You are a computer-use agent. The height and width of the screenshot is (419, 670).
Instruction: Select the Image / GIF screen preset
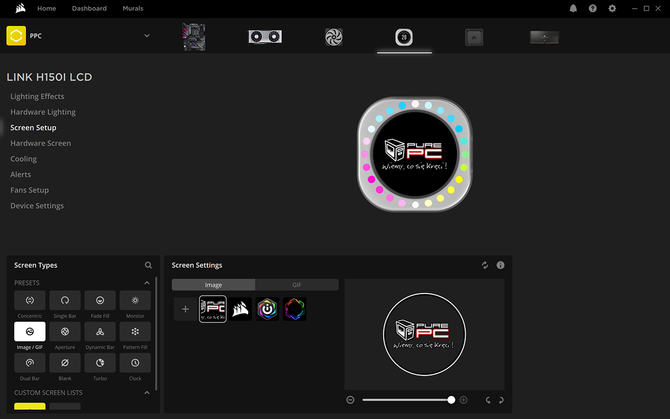pyautogui.click(x=30, y=331)
